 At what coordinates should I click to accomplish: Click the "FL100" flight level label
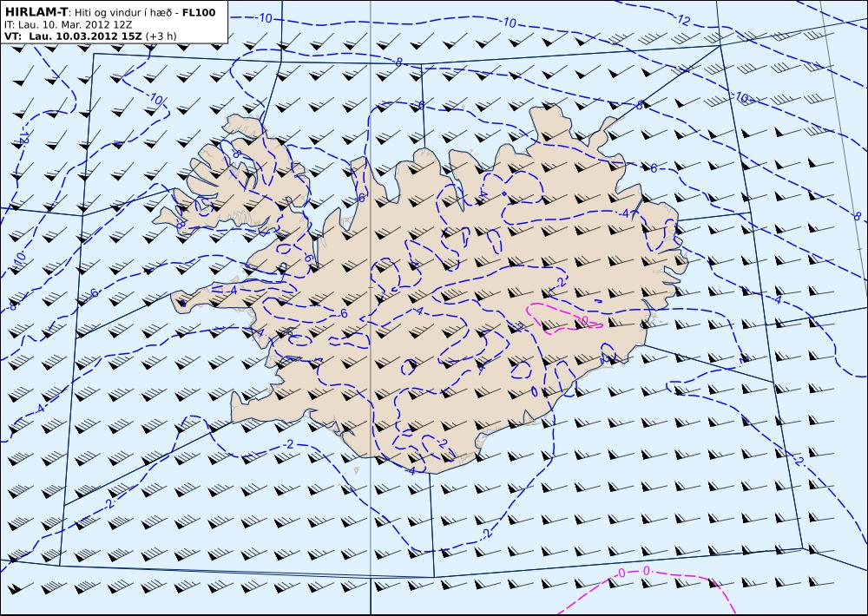199,12
